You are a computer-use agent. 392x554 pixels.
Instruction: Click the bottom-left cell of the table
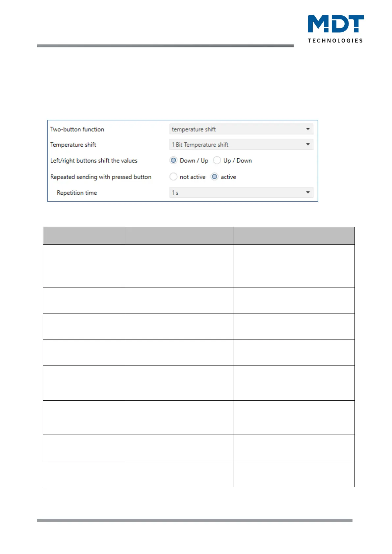(84, 474)
